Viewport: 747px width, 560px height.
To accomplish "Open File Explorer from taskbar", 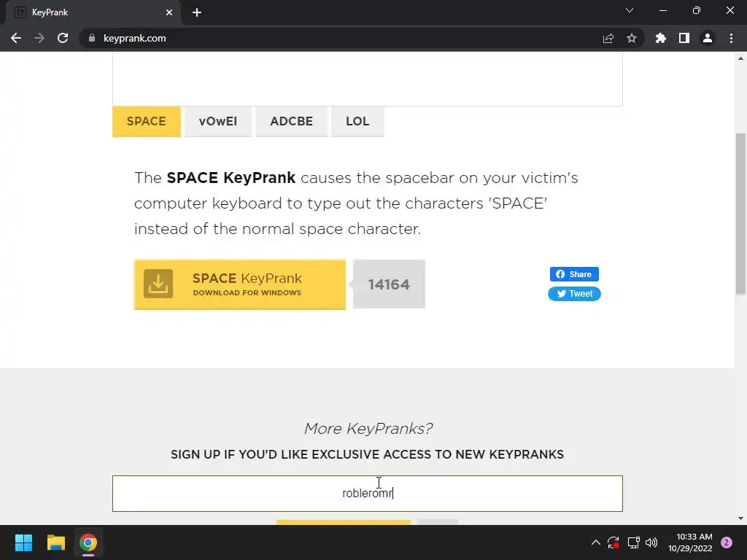I will point(55,542).
